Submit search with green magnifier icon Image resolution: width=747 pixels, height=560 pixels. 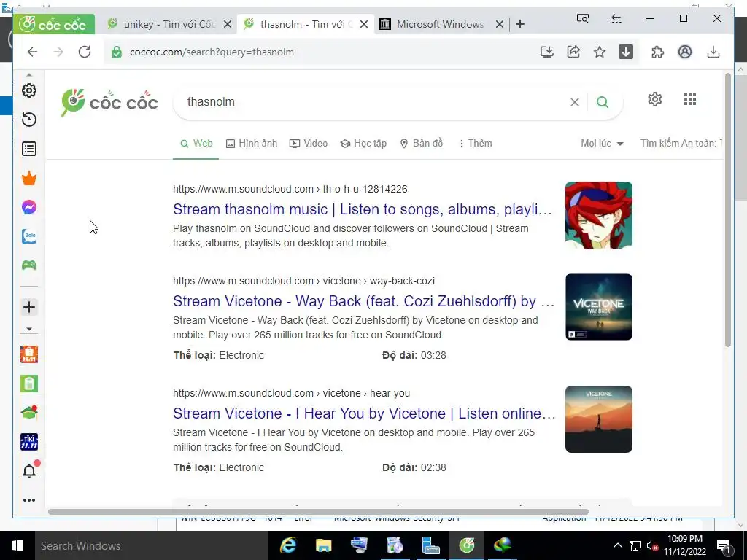click(602, 102)
